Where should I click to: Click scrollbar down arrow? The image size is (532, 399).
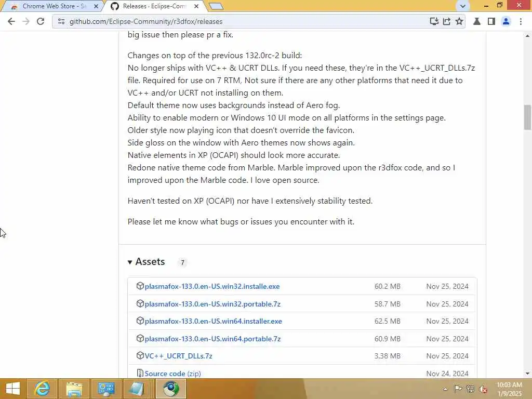527,374
